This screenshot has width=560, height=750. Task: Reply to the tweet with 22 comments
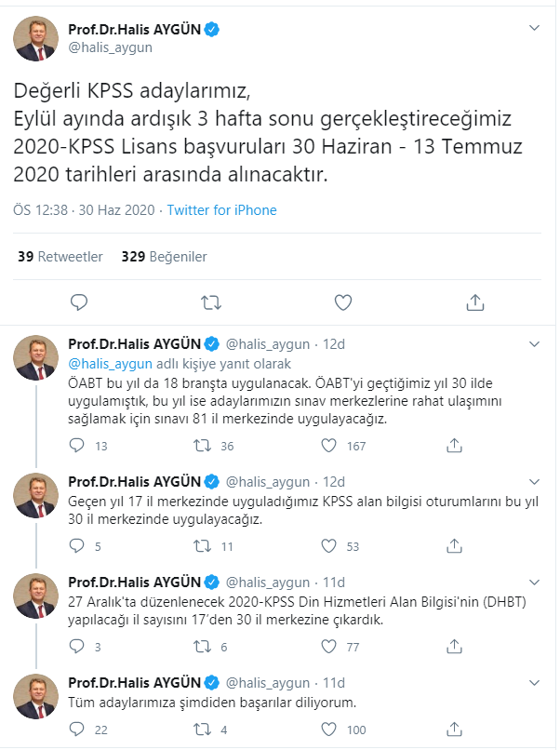click(76, 730)
